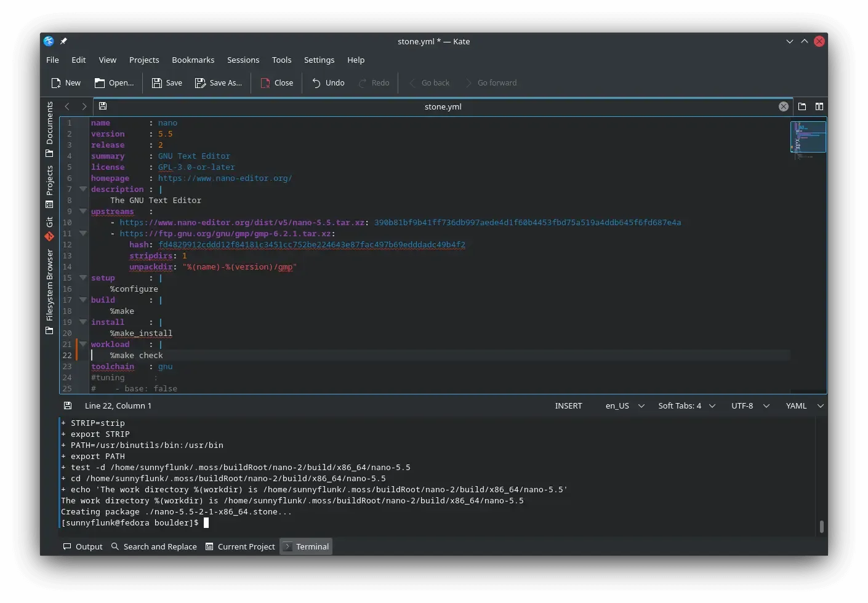Click the terminal scrollbar handle
The image size is (868, 603).
821,527
